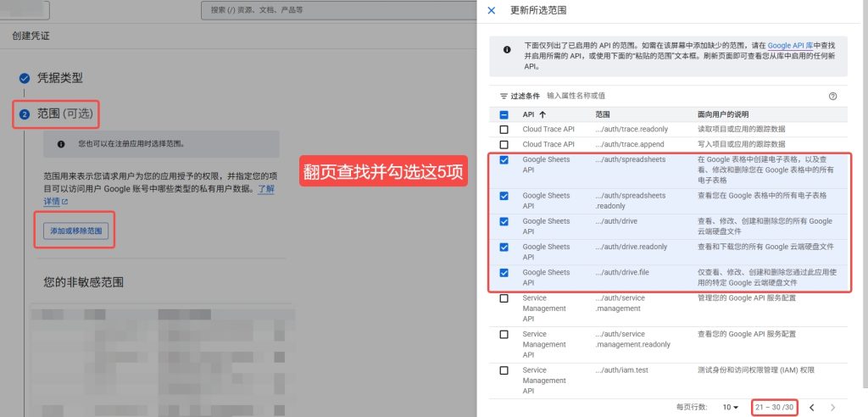Viewport: 868px width, 417px height.
Task: Click the next page arrow
Action: [x=833, y=408]
